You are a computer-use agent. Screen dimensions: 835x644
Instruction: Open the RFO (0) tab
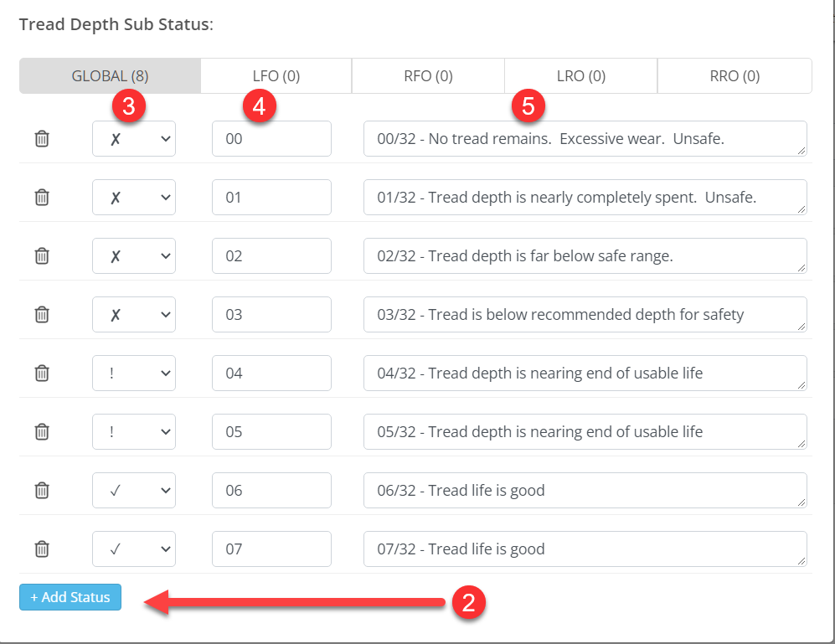(x=428, y=76)
